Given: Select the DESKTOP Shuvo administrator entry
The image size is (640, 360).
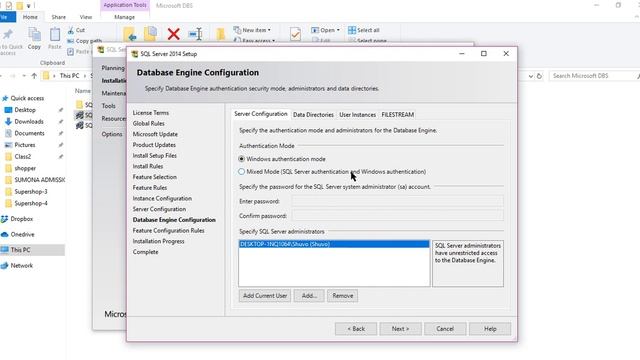Looking at the screenshot, I should [x=334, y=244].
